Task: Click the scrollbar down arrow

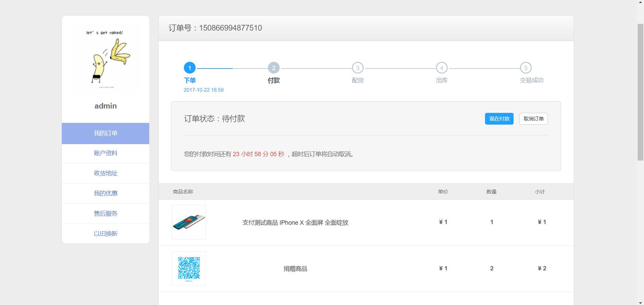Action: click(640, 303)
